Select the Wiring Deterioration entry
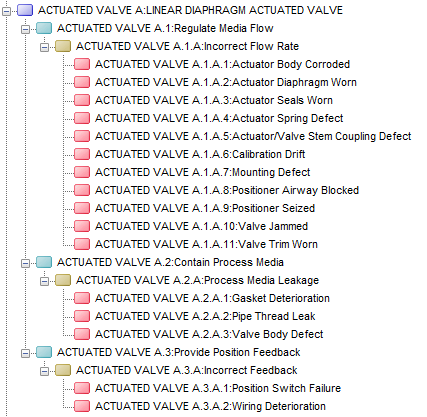 click(210, 406)
